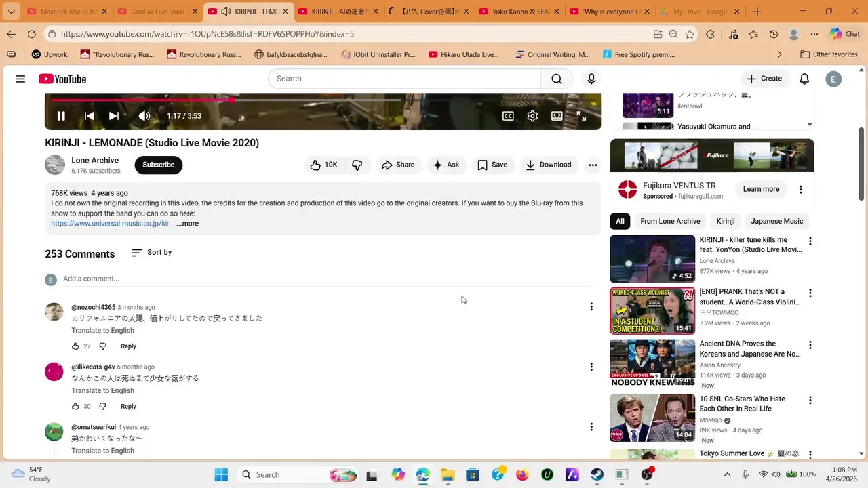Dislike the nozochi4365 comment
868x488 pixels.
(103, 346)
